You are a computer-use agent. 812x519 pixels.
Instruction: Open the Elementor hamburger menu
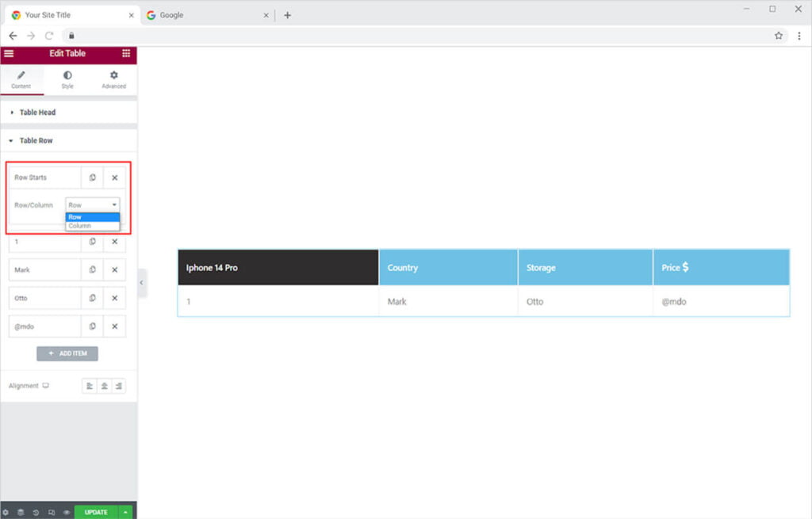9,54
